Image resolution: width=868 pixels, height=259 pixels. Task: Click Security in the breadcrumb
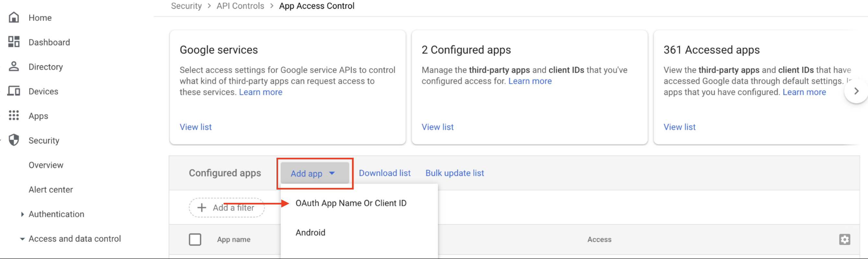(x=186, y=6)
